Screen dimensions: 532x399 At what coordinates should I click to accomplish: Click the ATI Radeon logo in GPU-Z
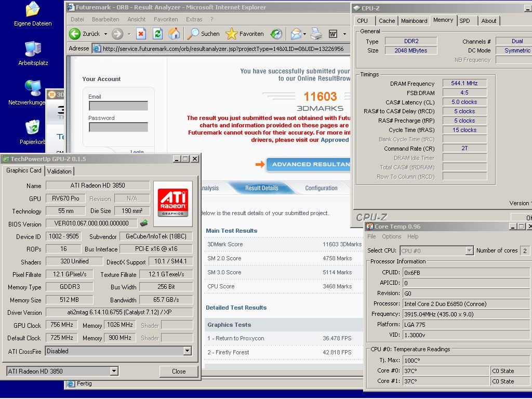point(172,204)
